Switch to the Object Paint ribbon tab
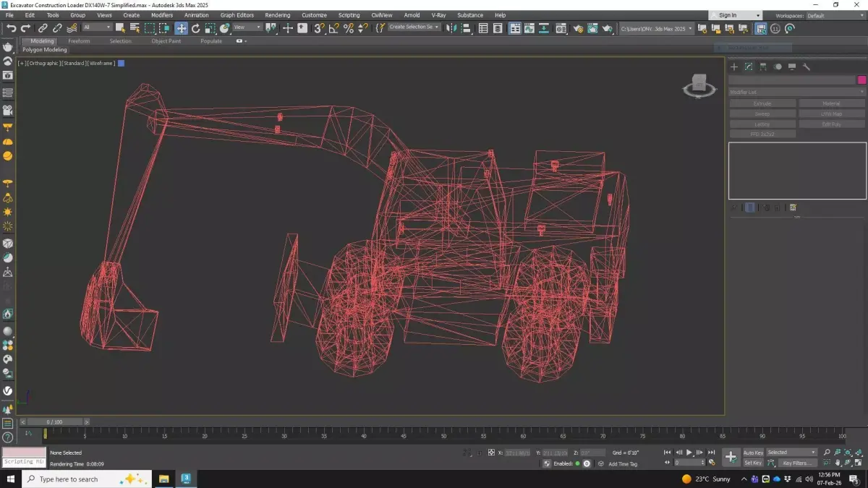This screenshot has height=488, width=868. click(x=166, y=41)
